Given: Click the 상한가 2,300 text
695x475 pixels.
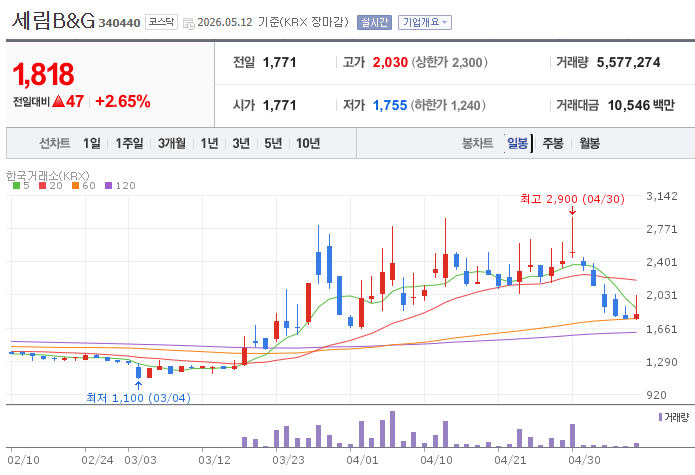Looking at the screenshot, I should 450,62.
